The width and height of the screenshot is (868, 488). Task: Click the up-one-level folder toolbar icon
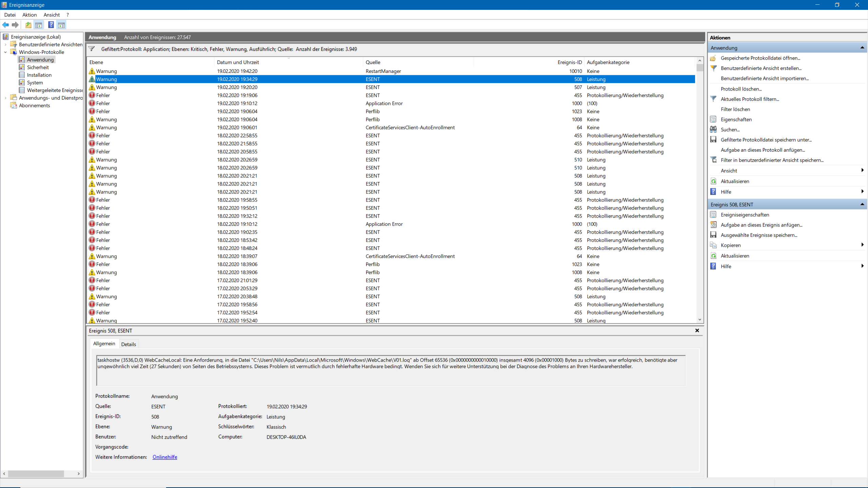[28, 25]
